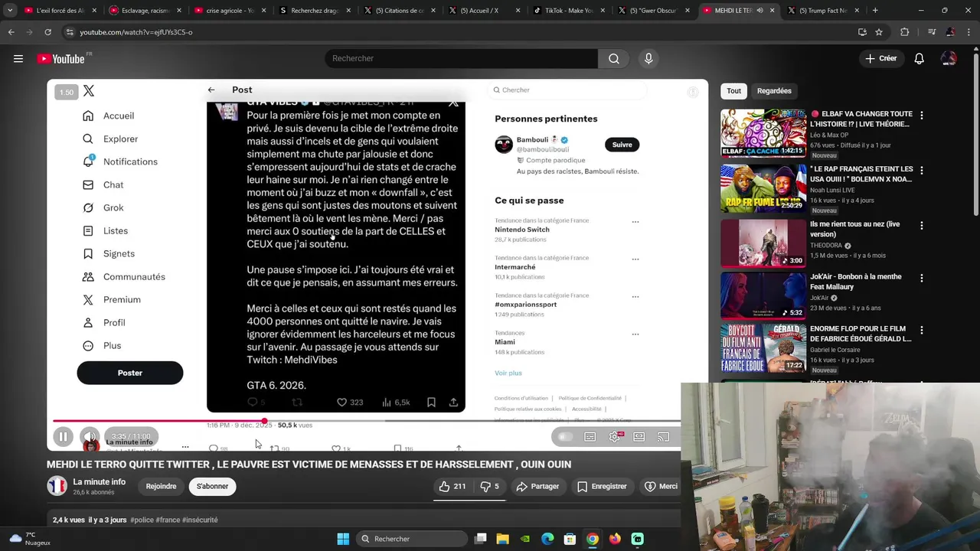Viewport: 980px width, 551px height.
Task: Open the tab search dropdown arrow
Action: [x=10, y=11]
